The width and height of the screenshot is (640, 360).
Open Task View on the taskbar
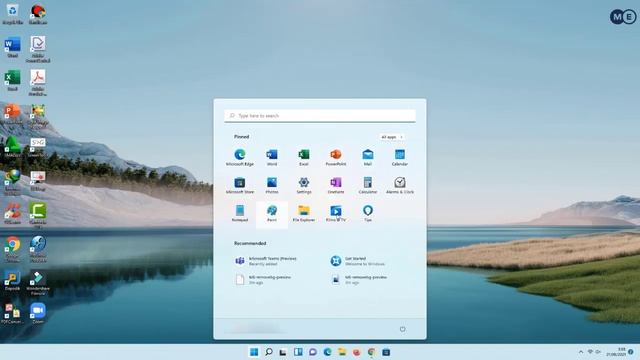pos(283,352)
